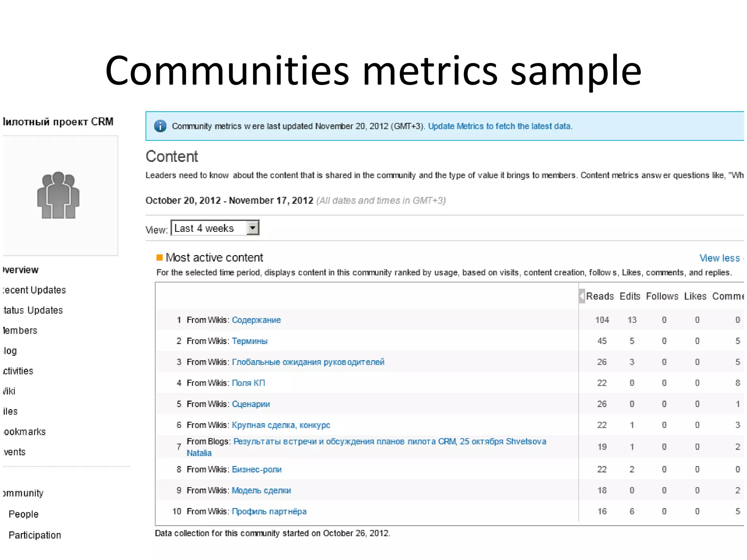Click the left arrow beside the Reads column
The width and height of the screenshot is (747, 560).
point(582,296)
